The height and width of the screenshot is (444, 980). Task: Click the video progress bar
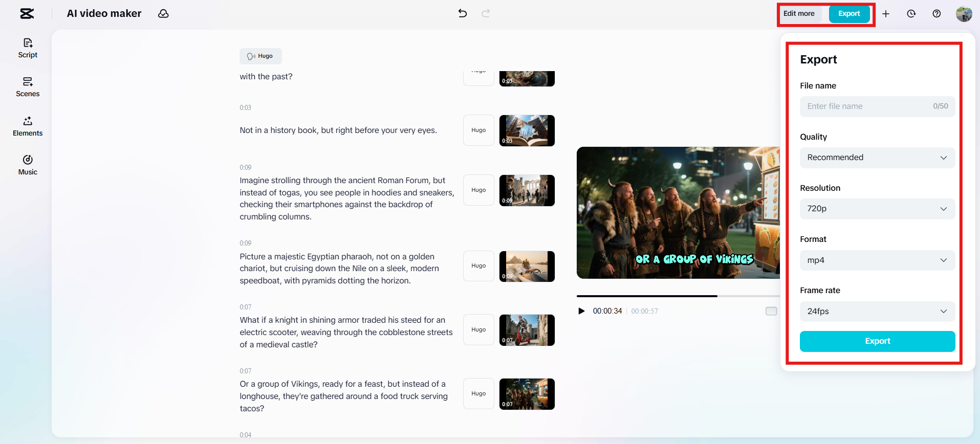point(678,296)
